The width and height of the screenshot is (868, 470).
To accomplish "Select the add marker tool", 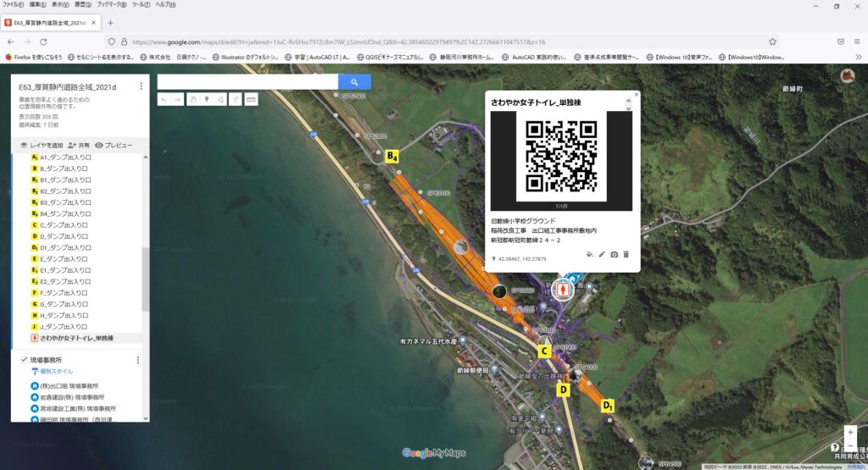I will tap(206, 99).
